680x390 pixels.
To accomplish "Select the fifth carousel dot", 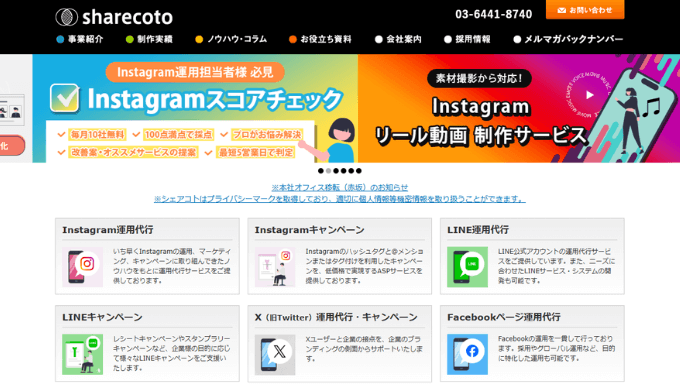I will pos(351,171).
